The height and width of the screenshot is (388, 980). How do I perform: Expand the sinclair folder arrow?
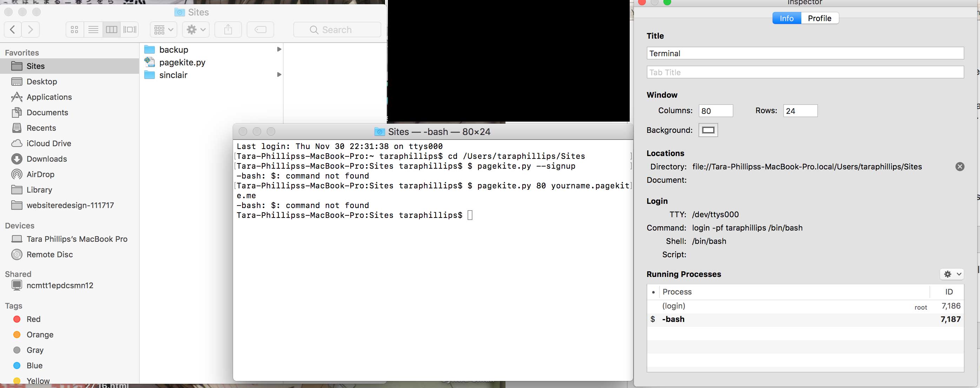coord(279,75)
